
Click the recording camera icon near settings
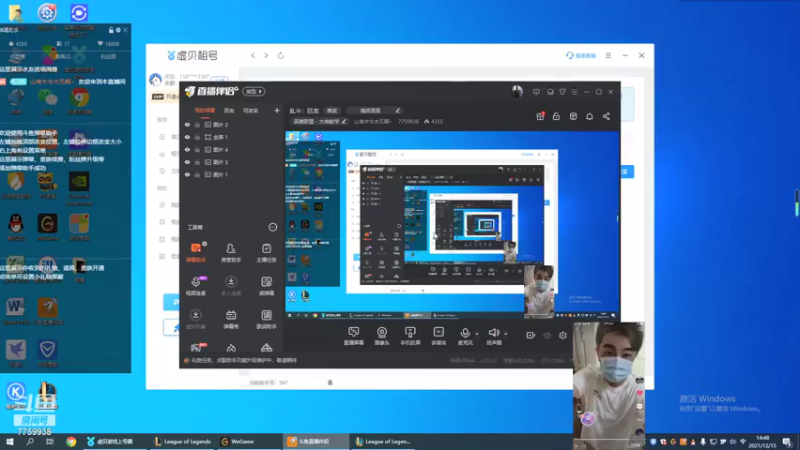click(x=531, y=335)
